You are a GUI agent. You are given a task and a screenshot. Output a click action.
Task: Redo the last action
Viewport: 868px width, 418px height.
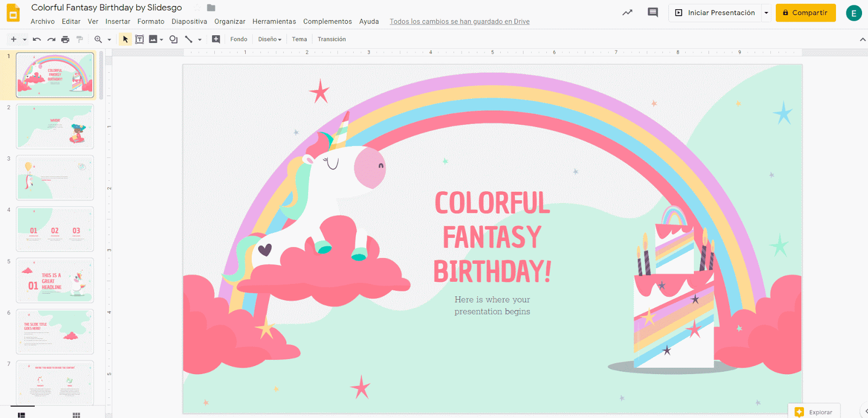tap(51, 39)
